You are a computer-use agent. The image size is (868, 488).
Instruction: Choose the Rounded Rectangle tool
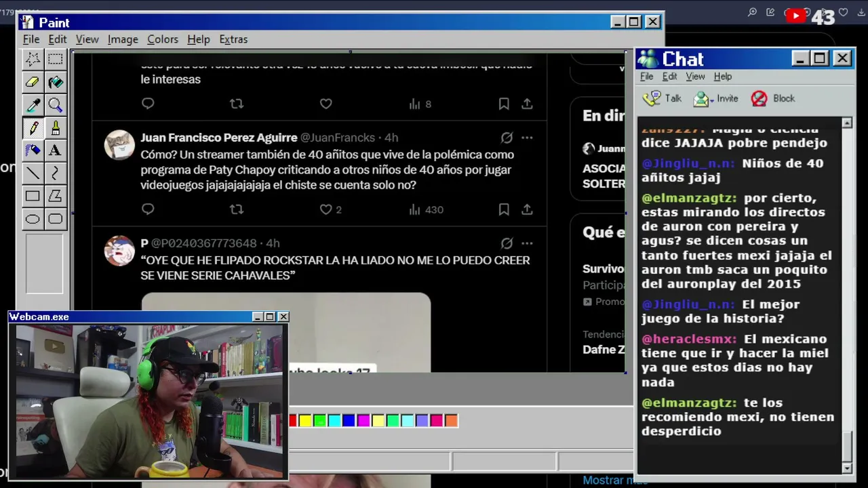tap(56, 219)
